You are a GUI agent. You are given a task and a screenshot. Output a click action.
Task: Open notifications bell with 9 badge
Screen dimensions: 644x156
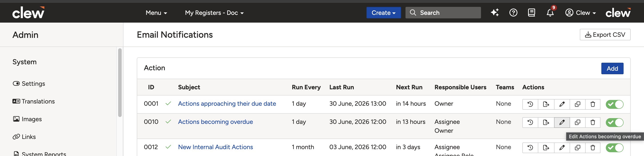tap(550, 12)
